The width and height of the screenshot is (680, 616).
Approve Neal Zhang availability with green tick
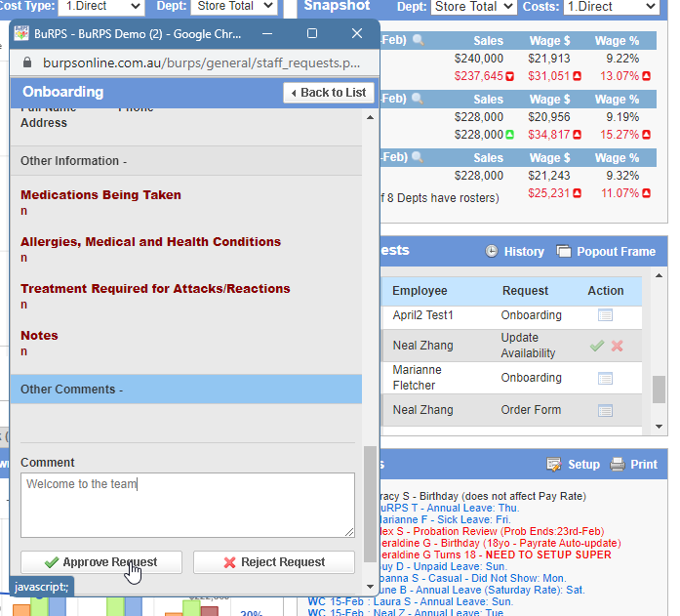tap(596, 346)
